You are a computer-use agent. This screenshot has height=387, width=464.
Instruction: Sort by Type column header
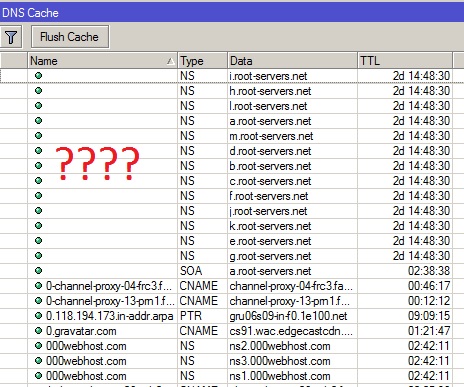203,61
